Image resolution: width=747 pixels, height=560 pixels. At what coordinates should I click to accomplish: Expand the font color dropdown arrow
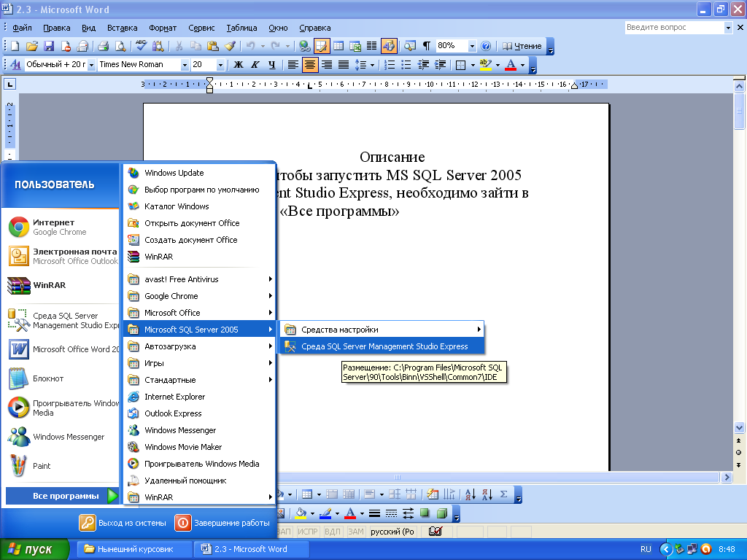(x=522, y=65)
